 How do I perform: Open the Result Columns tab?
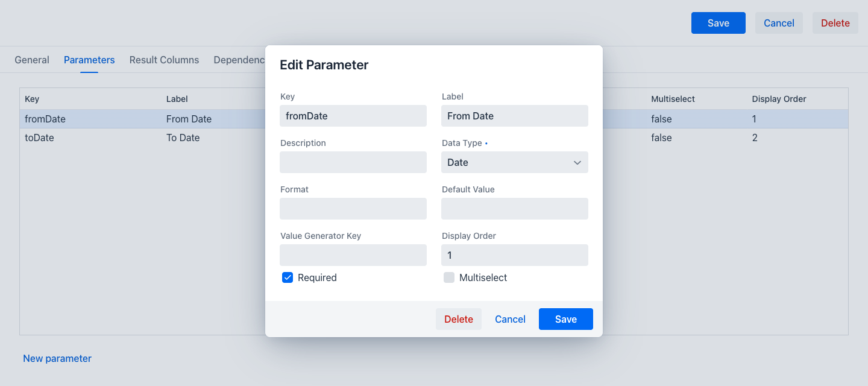164,60
